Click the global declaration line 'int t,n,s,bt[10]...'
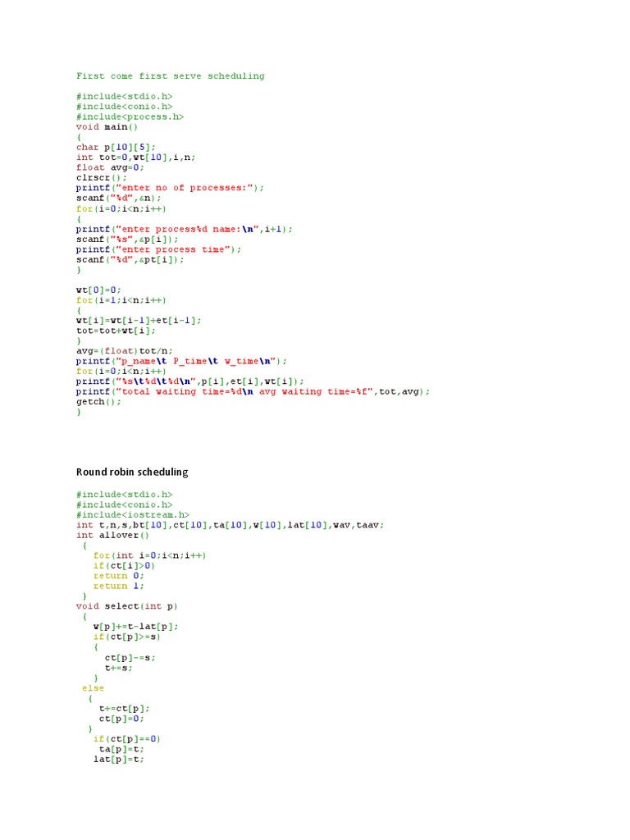 coord(231,525)
